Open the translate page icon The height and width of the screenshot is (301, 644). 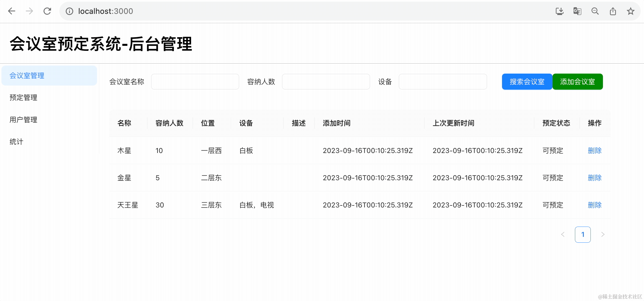pyautogui.click(x=577, y=11)
